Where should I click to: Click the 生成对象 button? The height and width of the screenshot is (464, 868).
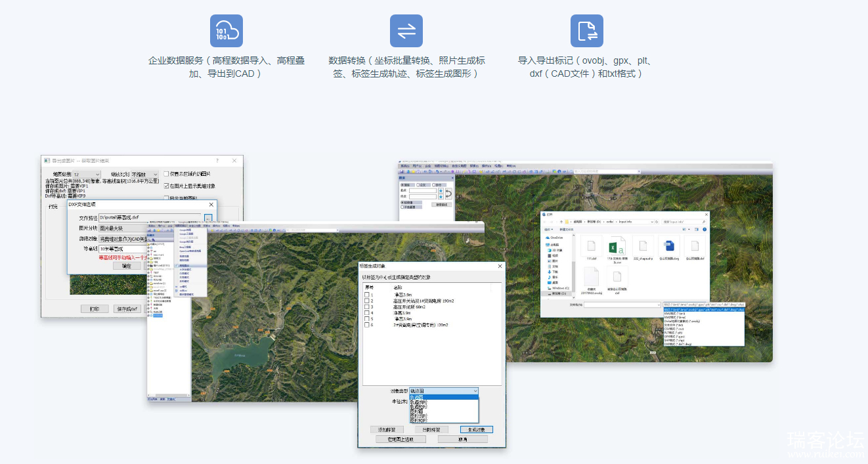coord(477,429)
